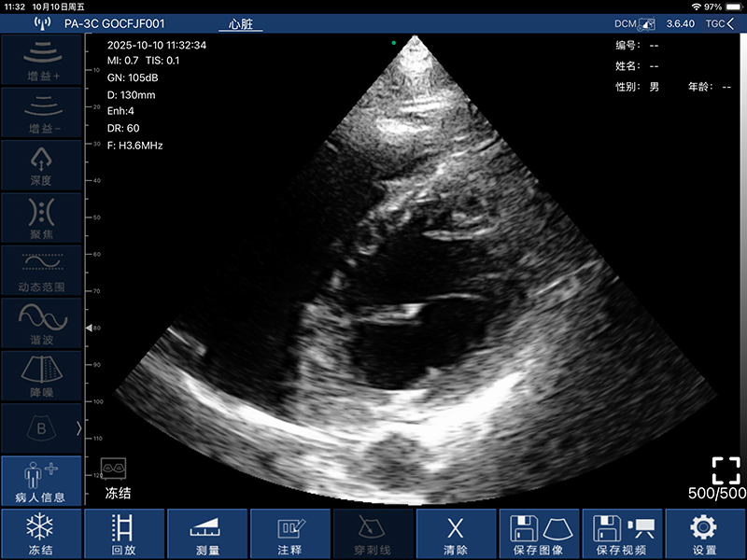Open 设置 settings gear
Viewport: 747px width, 560px height.
[704, 534]
